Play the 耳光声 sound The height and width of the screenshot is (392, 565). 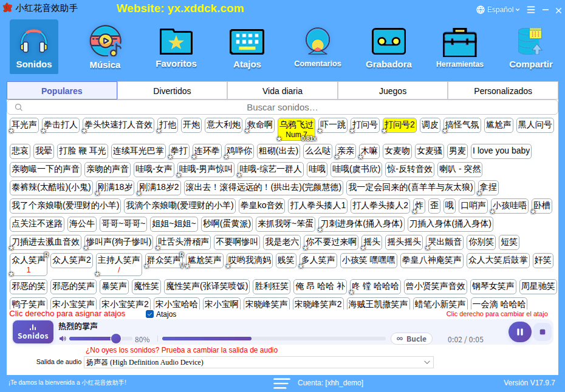pyautogui.click(x=24, y=125)
